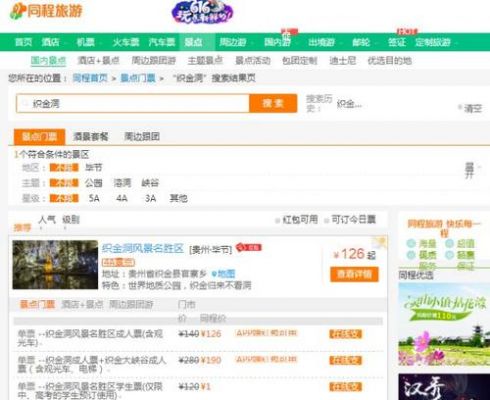Screen dimensions: 490x400
Task: Click the magnifier icon in search box
Action: 25,104
